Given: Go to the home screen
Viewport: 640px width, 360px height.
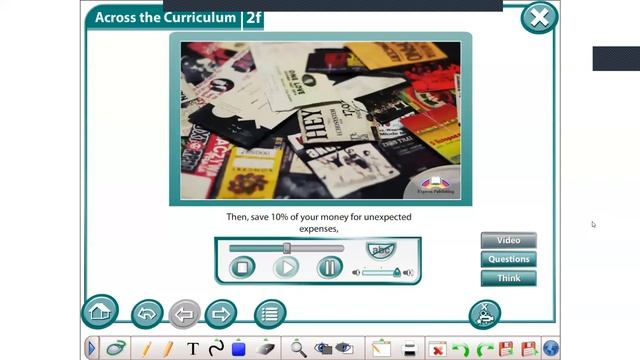Looking at the screenshot, I should point(100,312).
